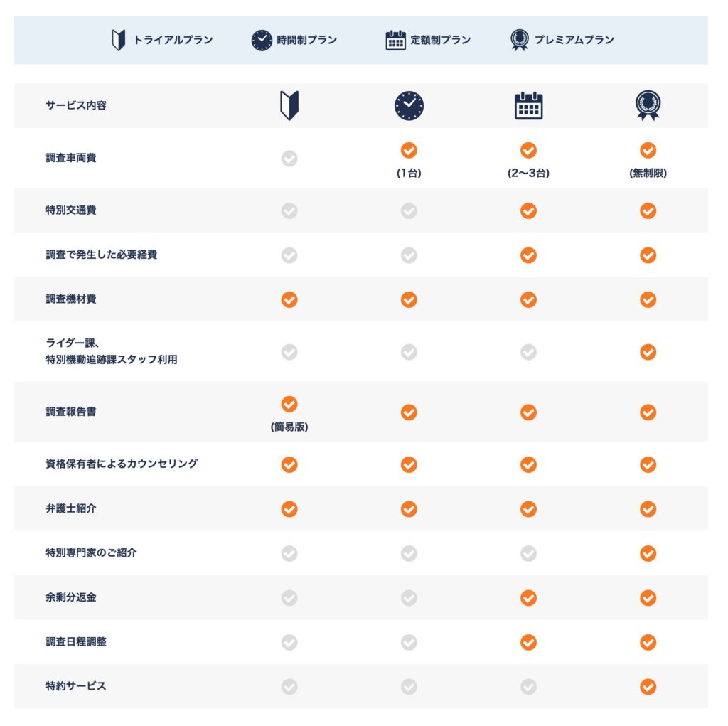This screenshot has height=726, width=728.
Task: Switch to the 時間制プラン tab
Action: pyautogui.click(x=306, y=41)
